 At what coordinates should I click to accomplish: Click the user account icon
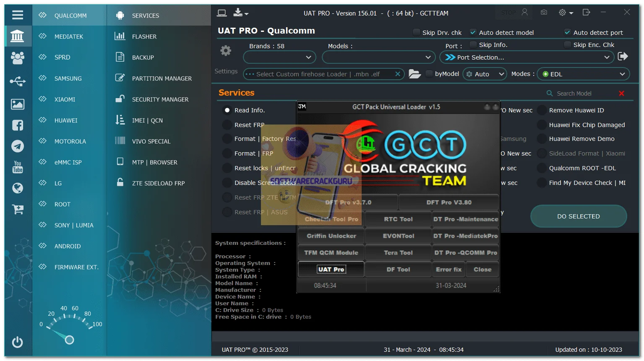(x=525, y=13)
